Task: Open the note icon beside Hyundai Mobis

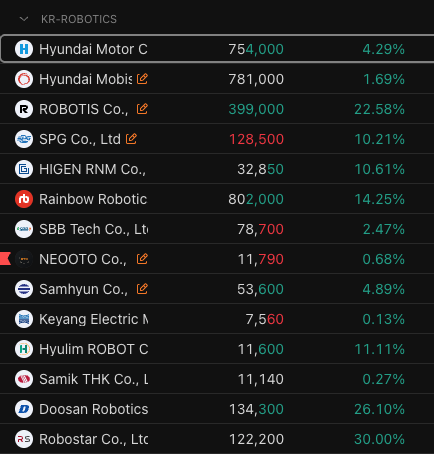Action: pos(142,79)
